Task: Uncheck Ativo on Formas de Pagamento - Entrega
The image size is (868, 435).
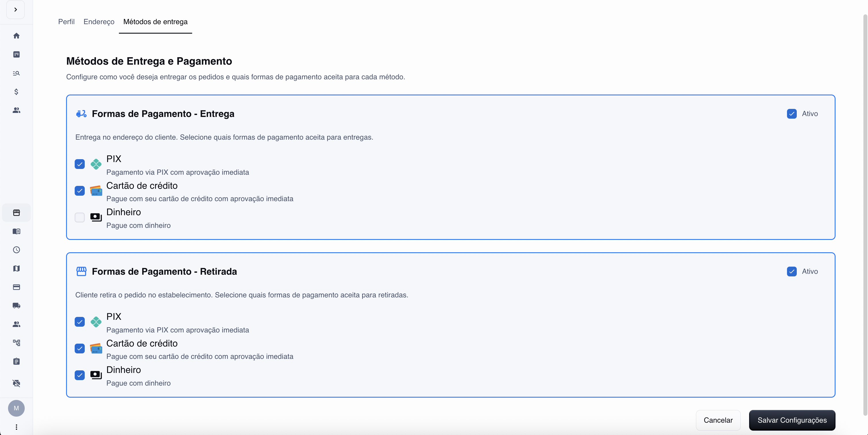Action: pos(792,113)
